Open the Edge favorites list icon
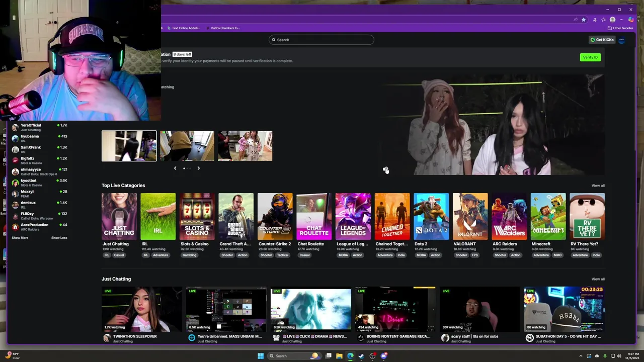Image resolution: width=644 pixels, height=362 pixels. click(x=603, y=20)
